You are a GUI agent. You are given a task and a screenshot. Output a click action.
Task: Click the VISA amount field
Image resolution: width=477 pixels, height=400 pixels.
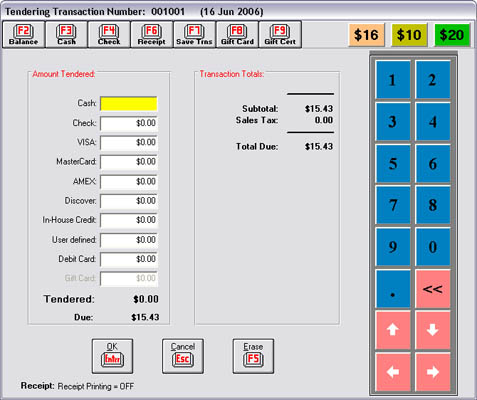click(129, 143)
